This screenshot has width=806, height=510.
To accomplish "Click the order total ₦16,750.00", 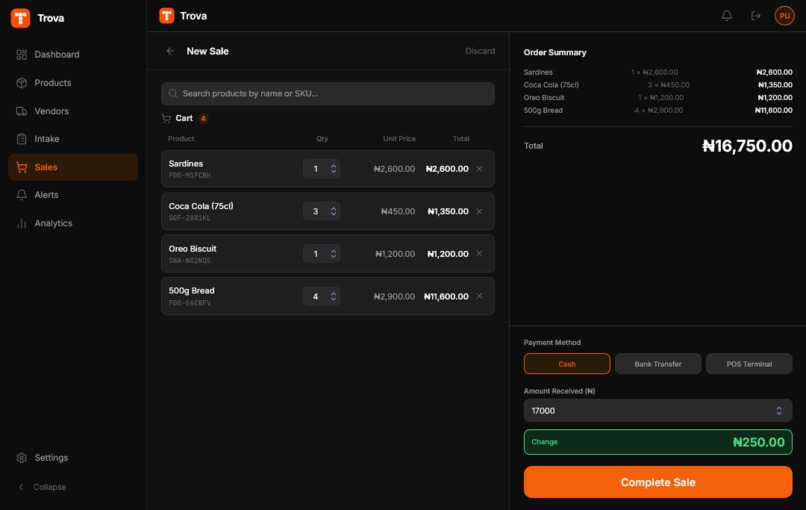I will click(747, 145).
